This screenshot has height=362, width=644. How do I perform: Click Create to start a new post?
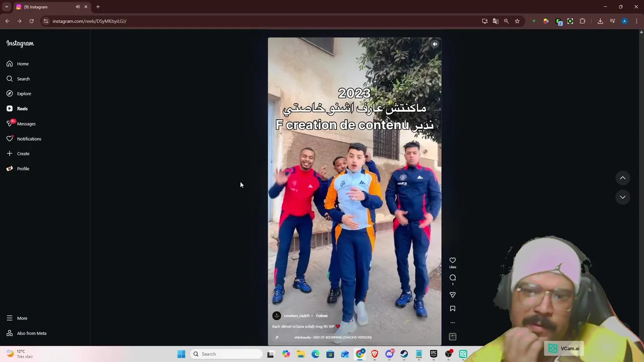click(18, 154)
